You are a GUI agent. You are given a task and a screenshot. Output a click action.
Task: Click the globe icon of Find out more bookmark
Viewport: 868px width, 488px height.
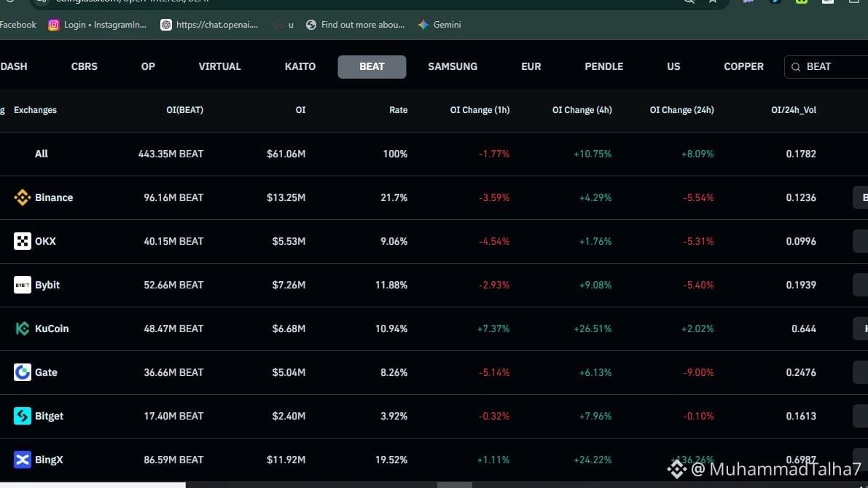coord(311,25)
